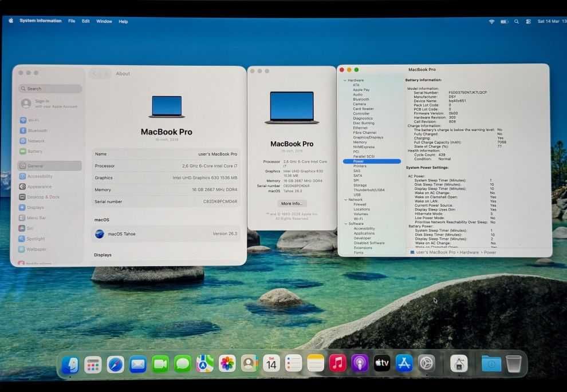The width and height of the screenshot is (567, 392).
Task: Select Power in System Information sidebar
Action: click(372, 161)
